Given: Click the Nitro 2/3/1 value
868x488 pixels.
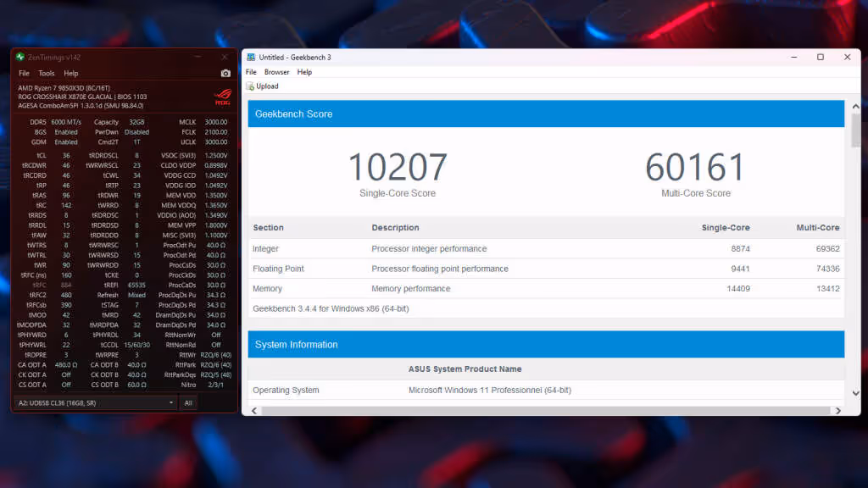Looking at the screenshot, I should coord(216,385).
